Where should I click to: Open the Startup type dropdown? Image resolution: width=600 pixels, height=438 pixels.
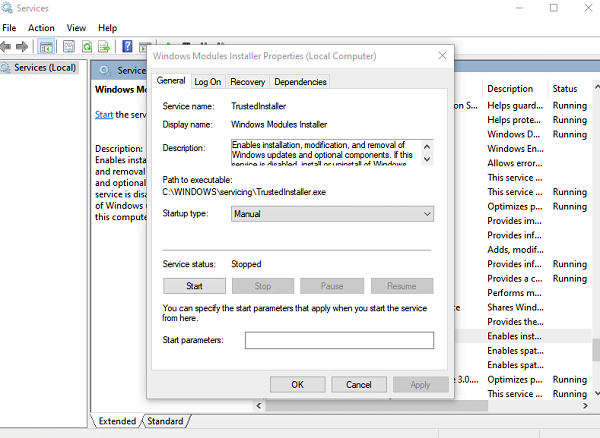pos(332,214)
